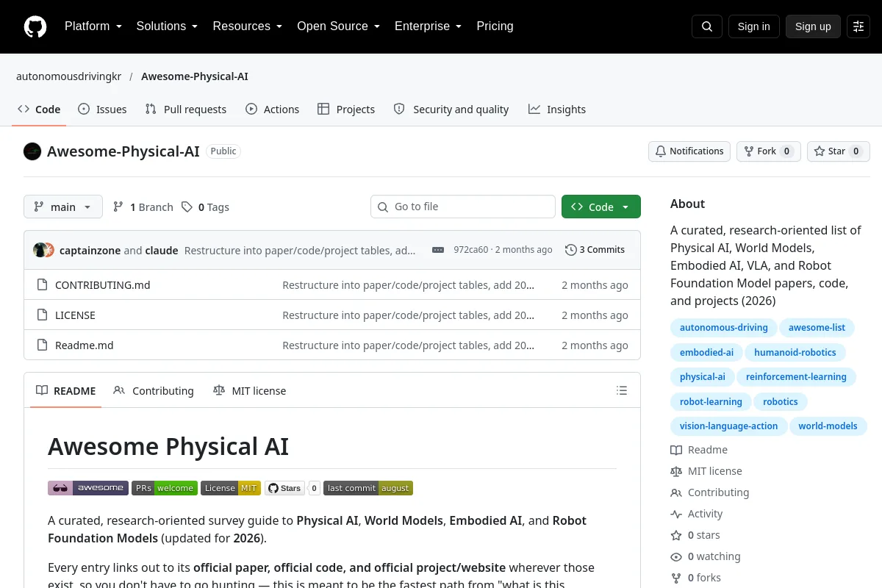
Task: Click the embodied-ai topic tag
Action: tap(706, 353)
